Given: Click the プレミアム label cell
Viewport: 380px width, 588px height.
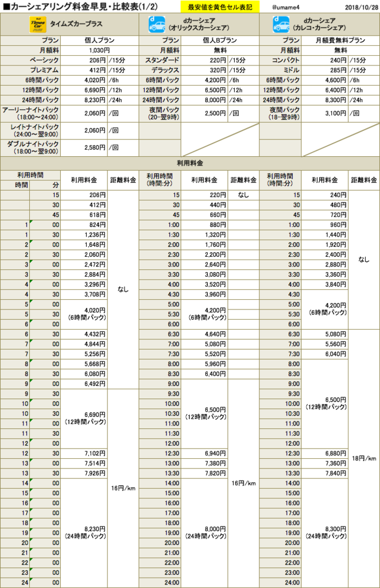Looking at the screenshot, I should (30, 70).
